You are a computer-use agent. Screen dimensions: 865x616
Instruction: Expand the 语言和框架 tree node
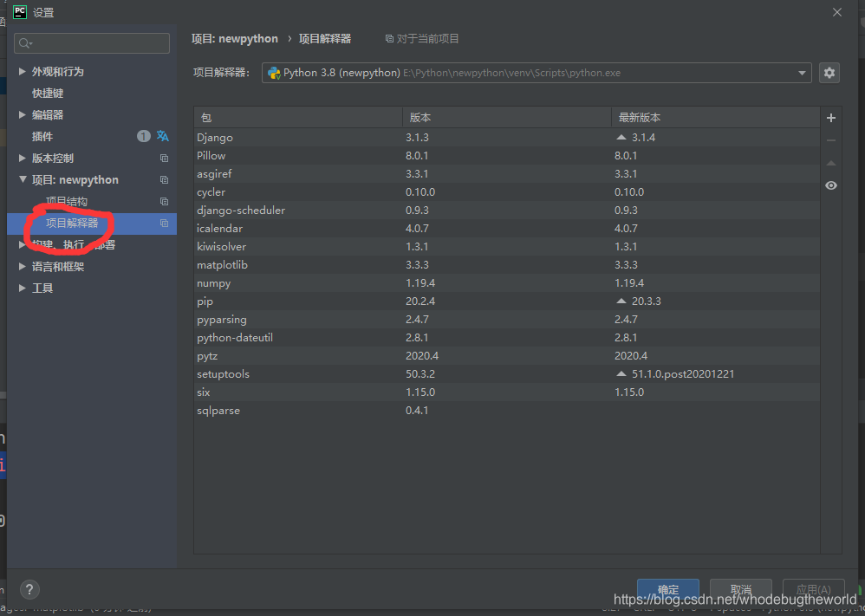[22, 266]
